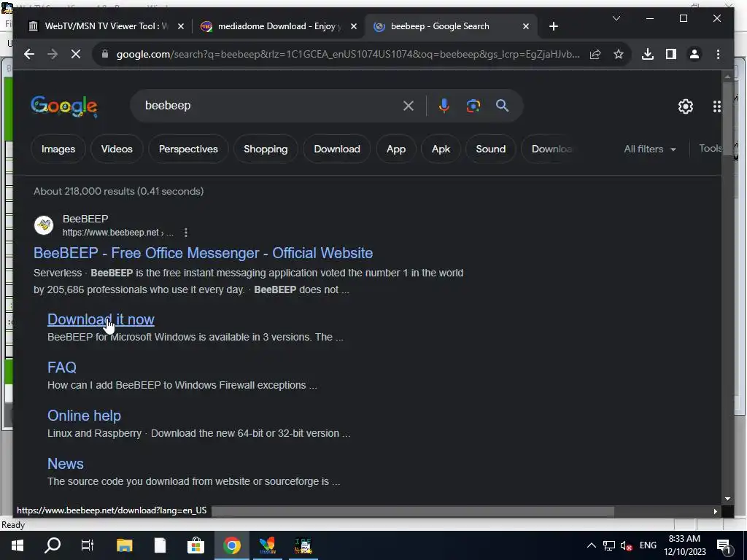Screen dimensions: 747x560
Task: Click the beebeep.net URL breadcrumb
Action: [x=118, y=233]
